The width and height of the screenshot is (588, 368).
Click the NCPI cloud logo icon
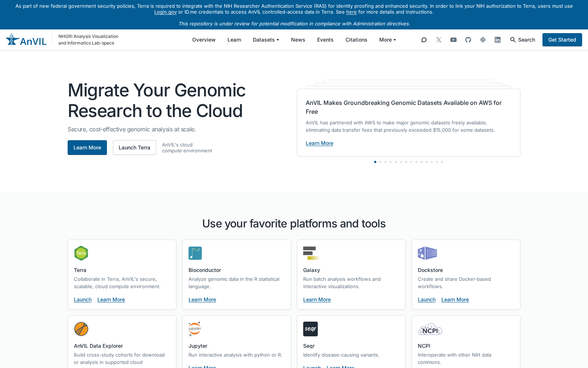(x=430, y=329)
